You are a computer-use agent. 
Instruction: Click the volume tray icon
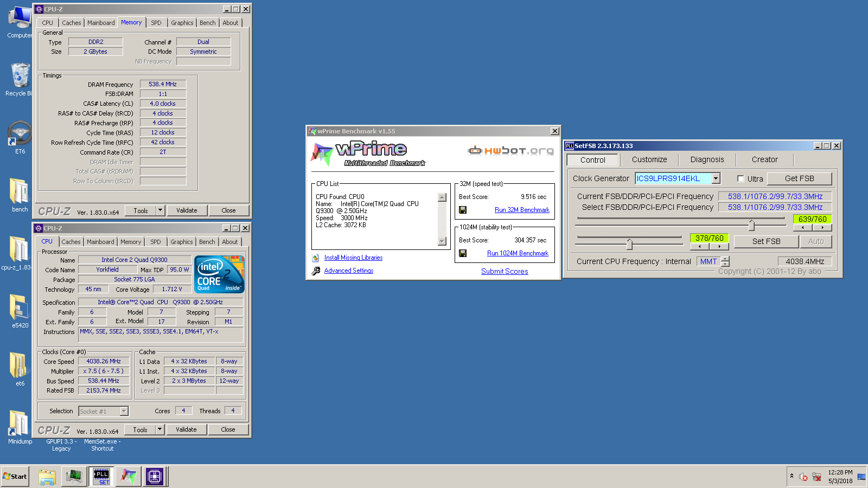click(x=803, y=477)
